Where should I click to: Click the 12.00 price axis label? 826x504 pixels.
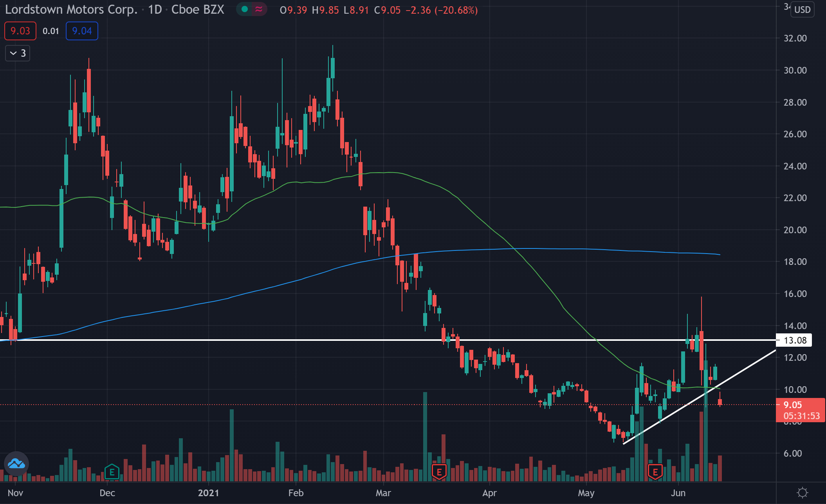(795, 358)
